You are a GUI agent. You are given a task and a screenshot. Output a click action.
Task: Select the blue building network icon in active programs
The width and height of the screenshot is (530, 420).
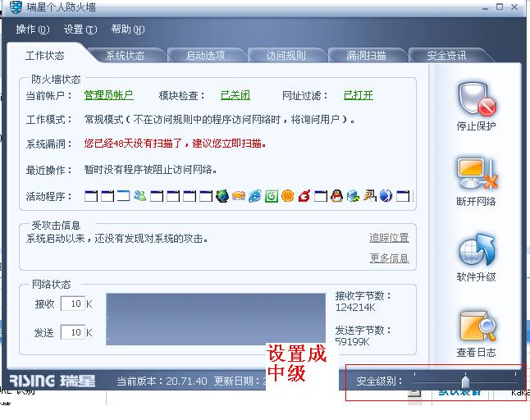point(353,196)
